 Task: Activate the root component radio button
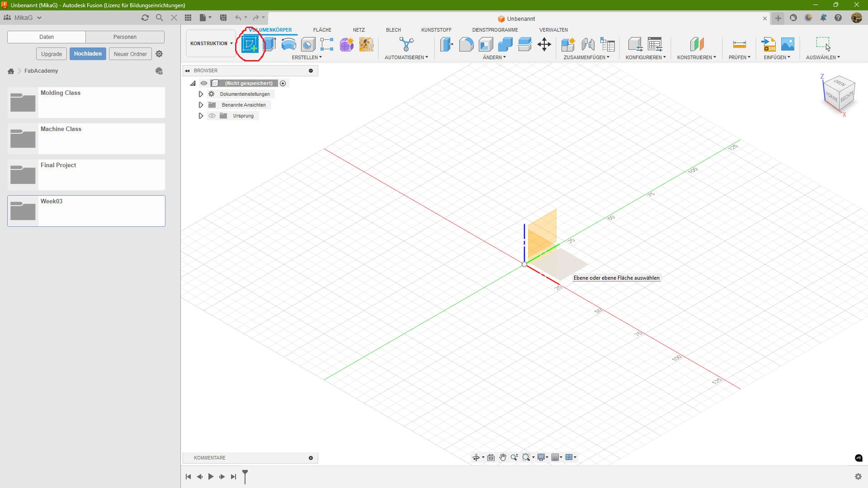[283, 83]
